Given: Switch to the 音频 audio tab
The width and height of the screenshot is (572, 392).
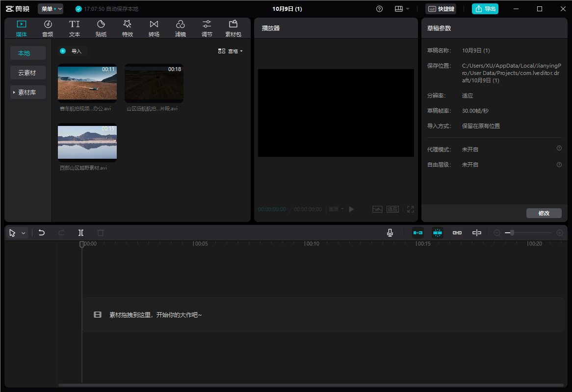Looking at the screenshot, I should 48,28.
